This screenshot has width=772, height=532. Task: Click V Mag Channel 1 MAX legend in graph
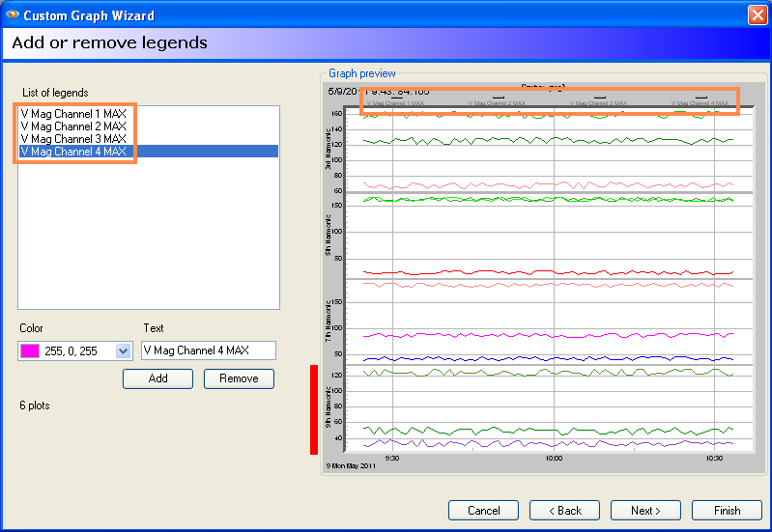(397, 102)
